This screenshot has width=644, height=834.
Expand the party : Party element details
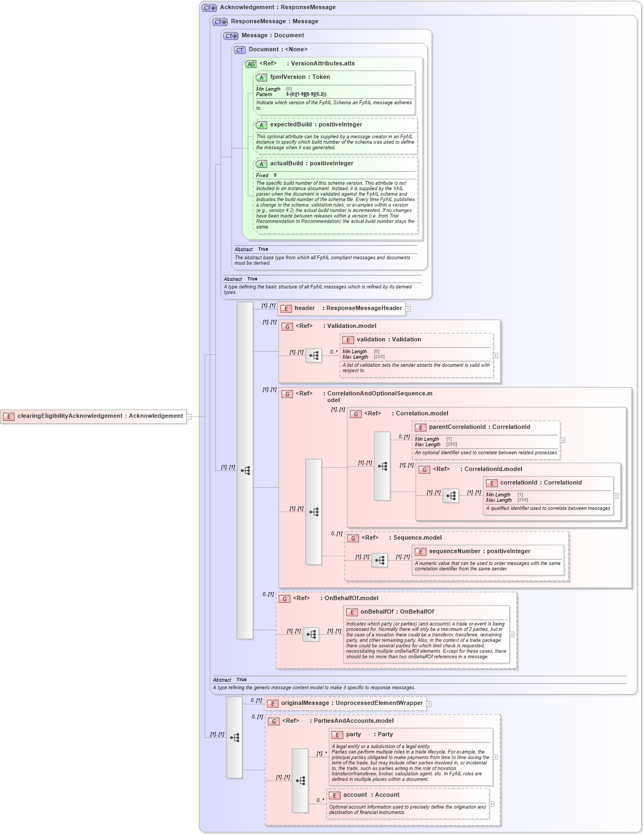point(495,756)
